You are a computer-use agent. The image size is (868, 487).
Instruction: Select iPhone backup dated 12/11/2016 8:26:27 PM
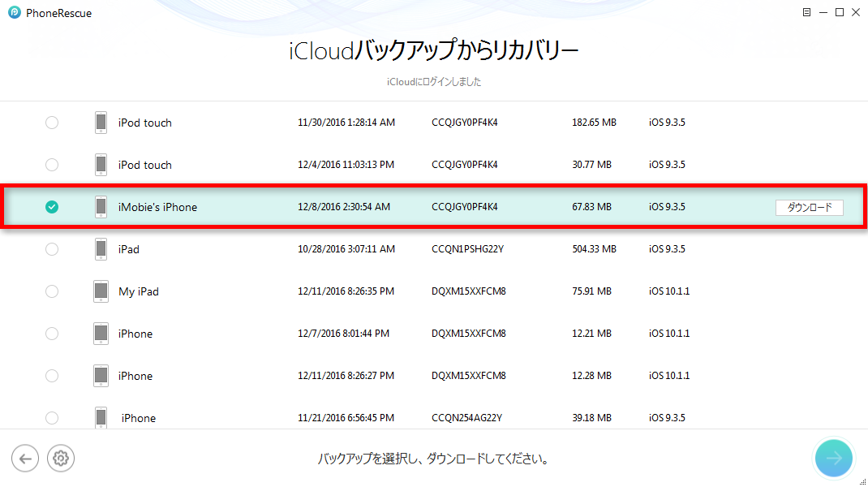52,376
